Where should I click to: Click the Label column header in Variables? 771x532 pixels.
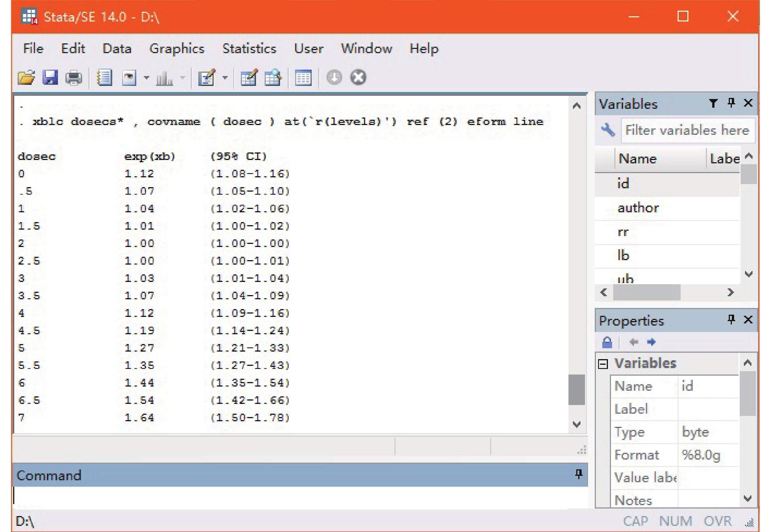[723, 159]
